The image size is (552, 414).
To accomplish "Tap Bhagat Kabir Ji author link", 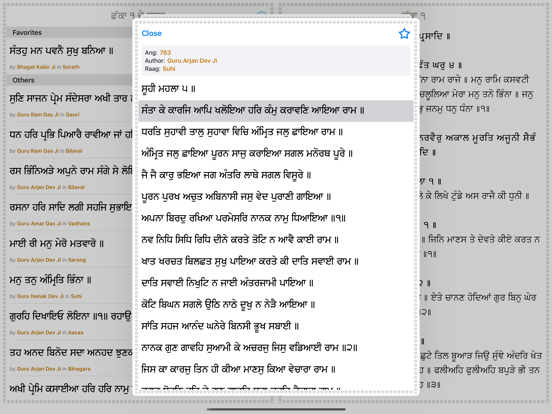I will click(x=36, y=67).
